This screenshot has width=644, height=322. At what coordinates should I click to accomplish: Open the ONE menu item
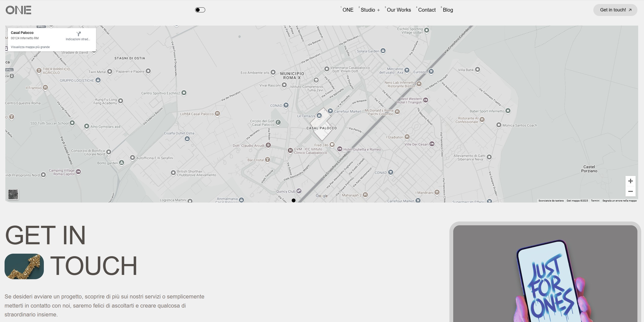(x=348, y=10)
